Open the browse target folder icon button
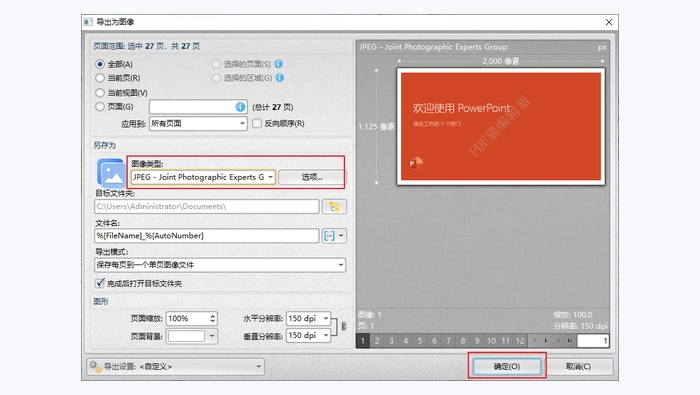700x395 pixels. point(334,207)
